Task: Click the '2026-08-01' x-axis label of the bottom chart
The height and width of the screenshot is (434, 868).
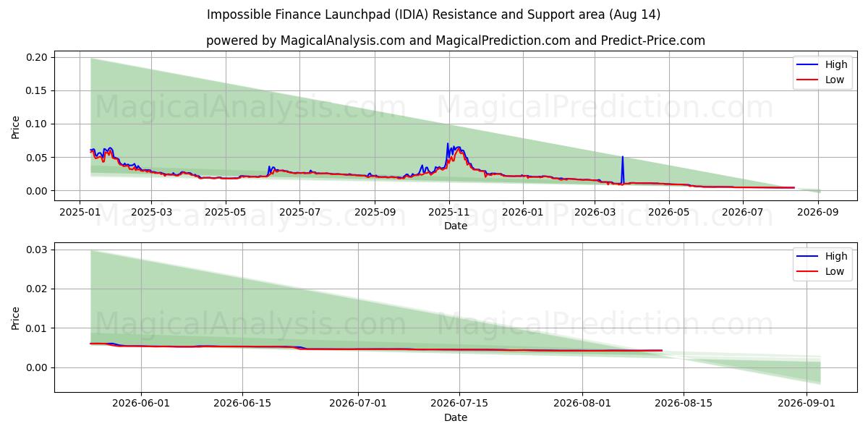Action: [x=582, y=404]
